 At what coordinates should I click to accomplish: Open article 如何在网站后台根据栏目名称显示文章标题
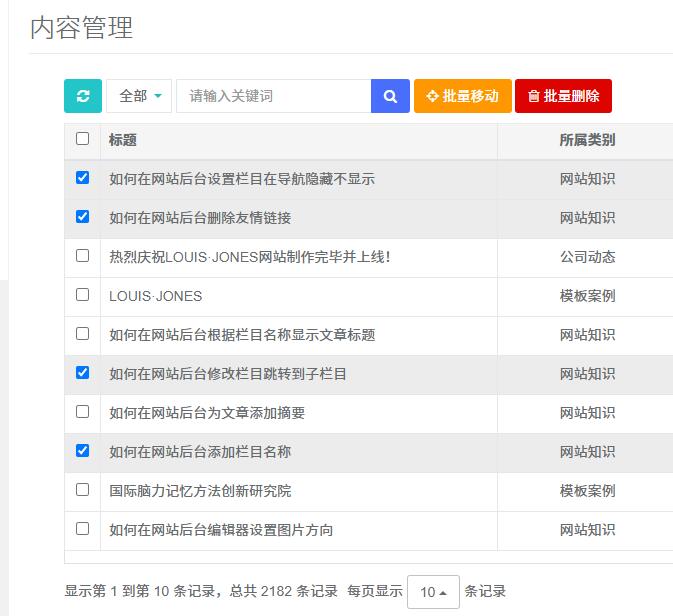tap(242, 335)
